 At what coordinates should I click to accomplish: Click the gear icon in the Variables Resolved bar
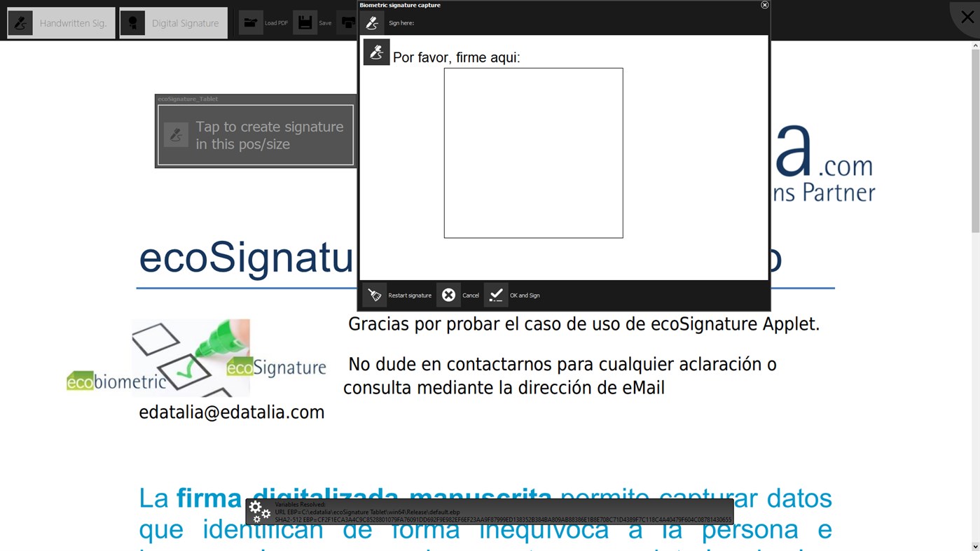(x=261, y=511)
